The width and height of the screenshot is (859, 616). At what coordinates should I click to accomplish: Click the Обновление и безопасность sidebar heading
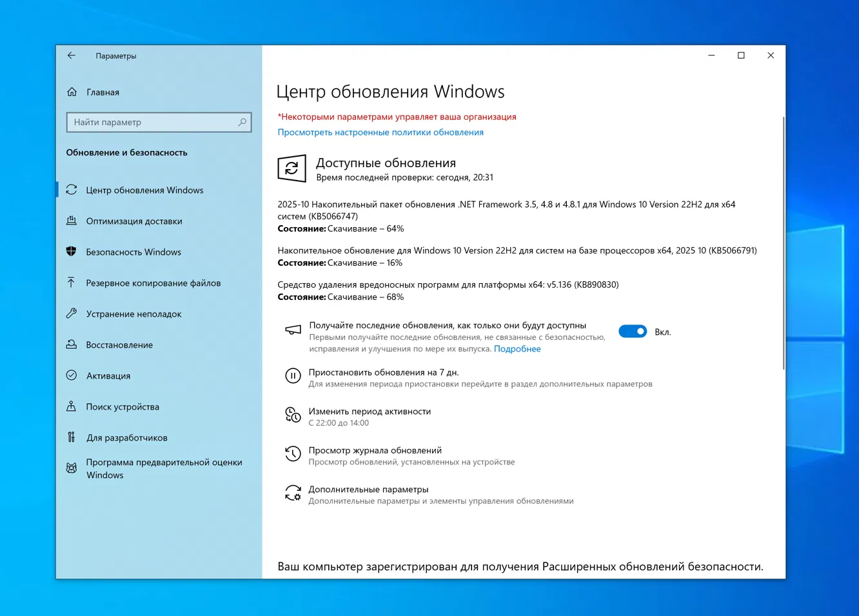pos(127,153)
